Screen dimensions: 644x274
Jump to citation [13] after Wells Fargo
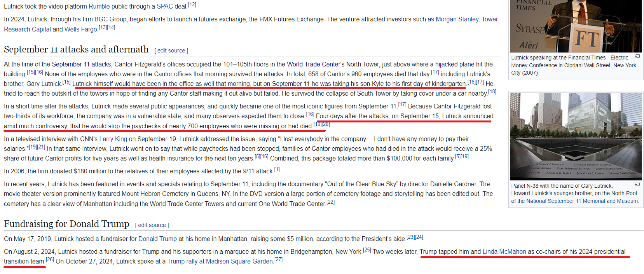(102, 27)
